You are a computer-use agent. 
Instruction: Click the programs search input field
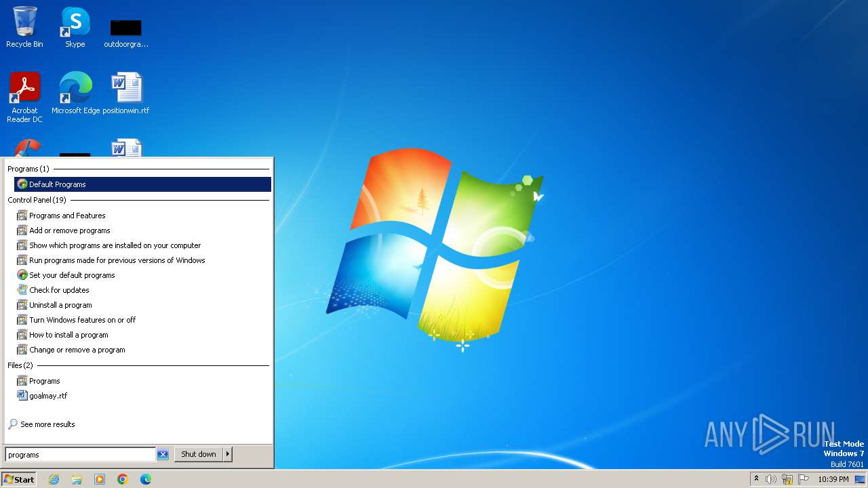80,455
